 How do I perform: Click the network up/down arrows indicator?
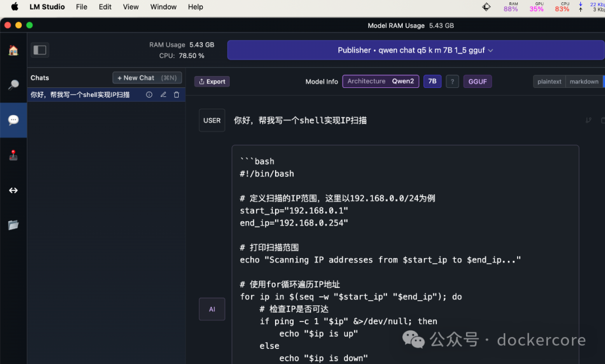point(580,7)
